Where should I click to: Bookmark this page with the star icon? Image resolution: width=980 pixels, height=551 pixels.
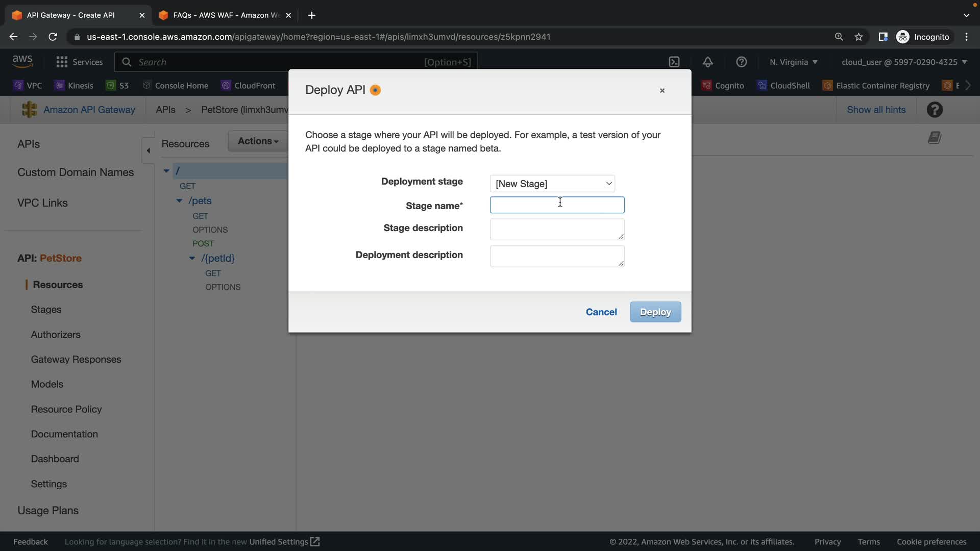(859, 37)
